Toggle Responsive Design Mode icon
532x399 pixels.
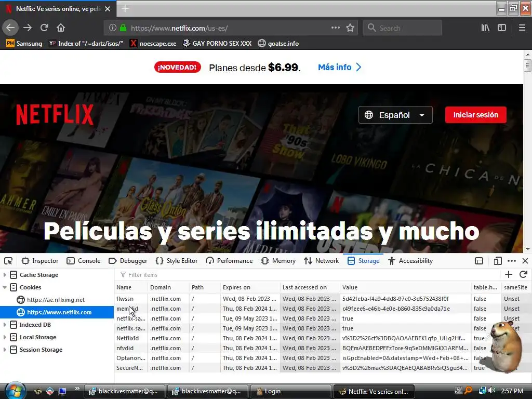click(x=498, y=261)
